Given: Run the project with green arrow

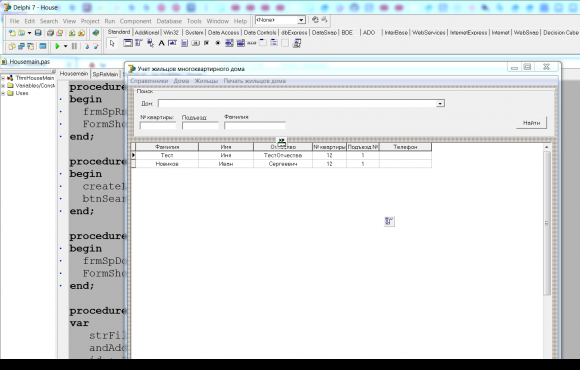Looking at the screenshot, I should pyautogui.click(x=57, y=46).
